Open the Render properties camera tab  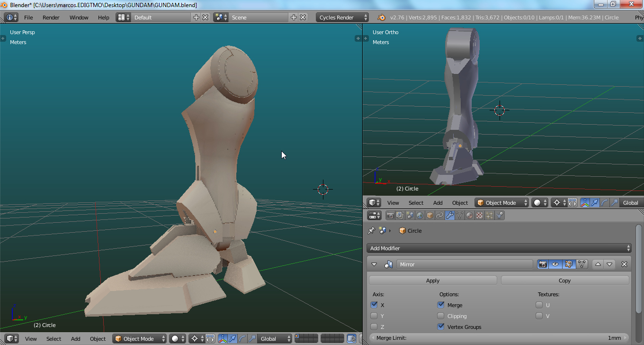pos(390,216)
